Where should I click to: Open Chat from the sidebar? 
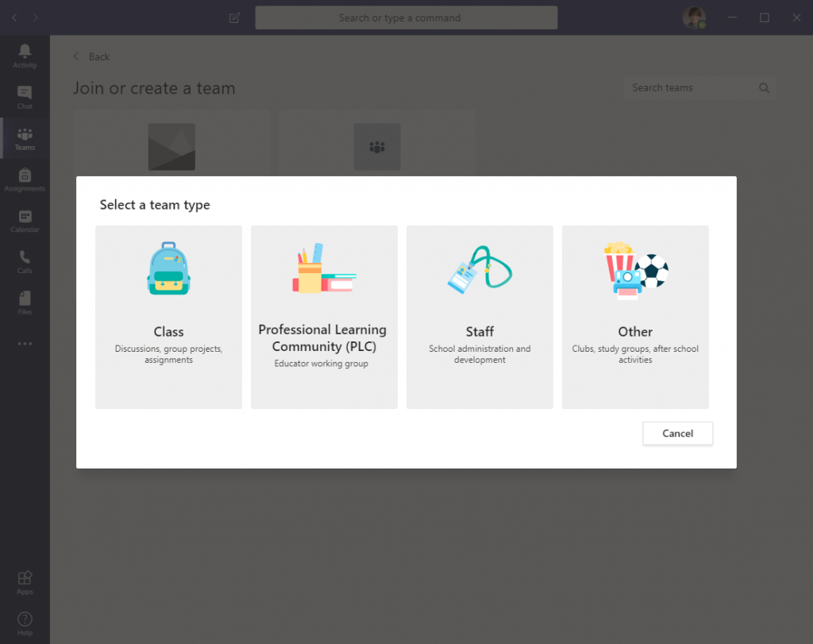[x=25, y=98]
